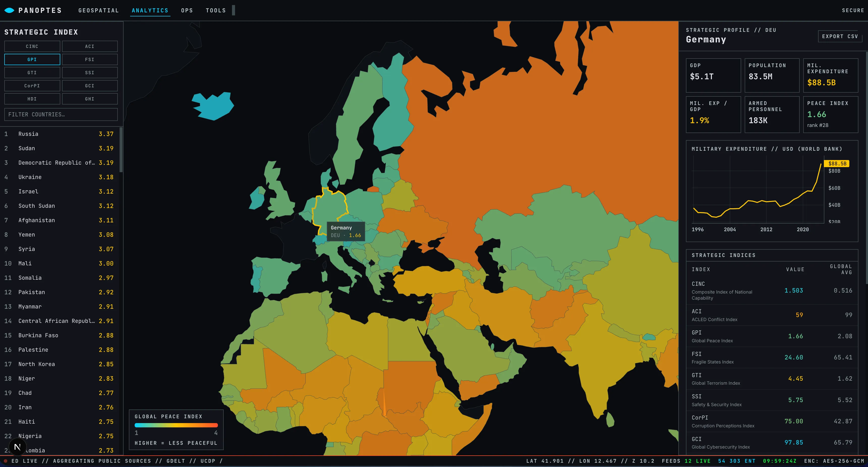Select the CINC index toggle
868x467 pixels.
click(32, 46)
